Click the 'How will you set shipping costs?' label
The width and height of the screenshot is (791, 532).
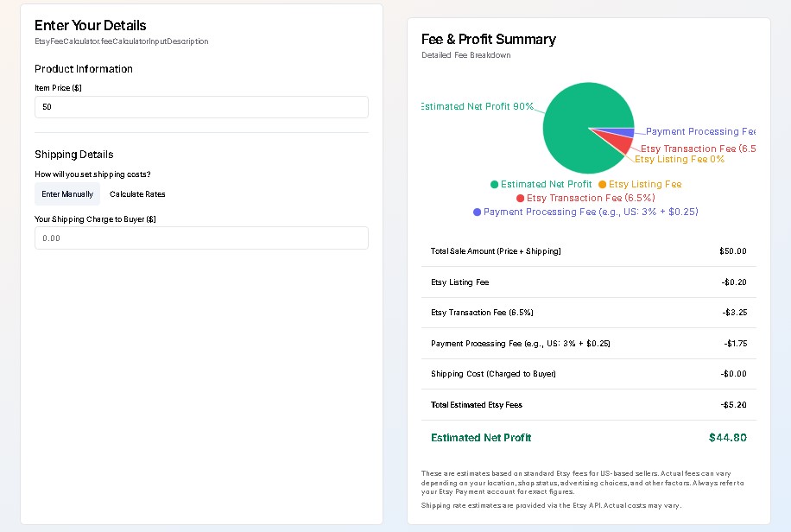pos(92,174)
